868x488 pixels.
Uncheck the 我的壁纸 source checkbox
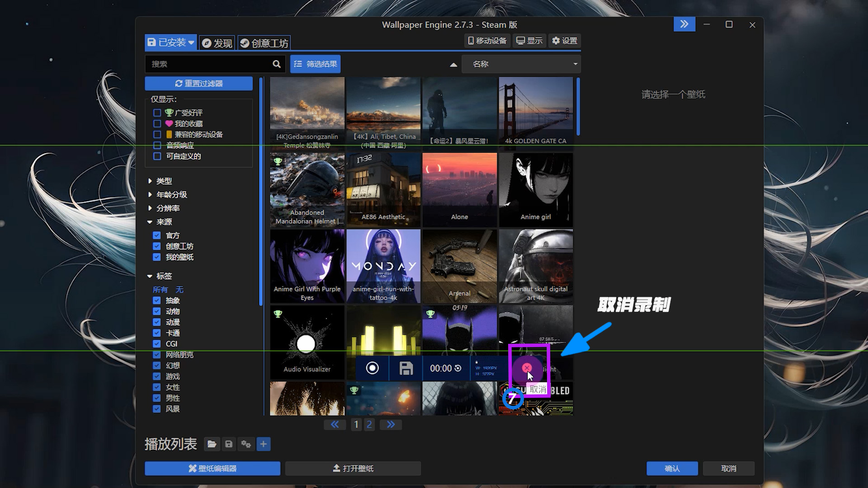click(x=157, y=257)
